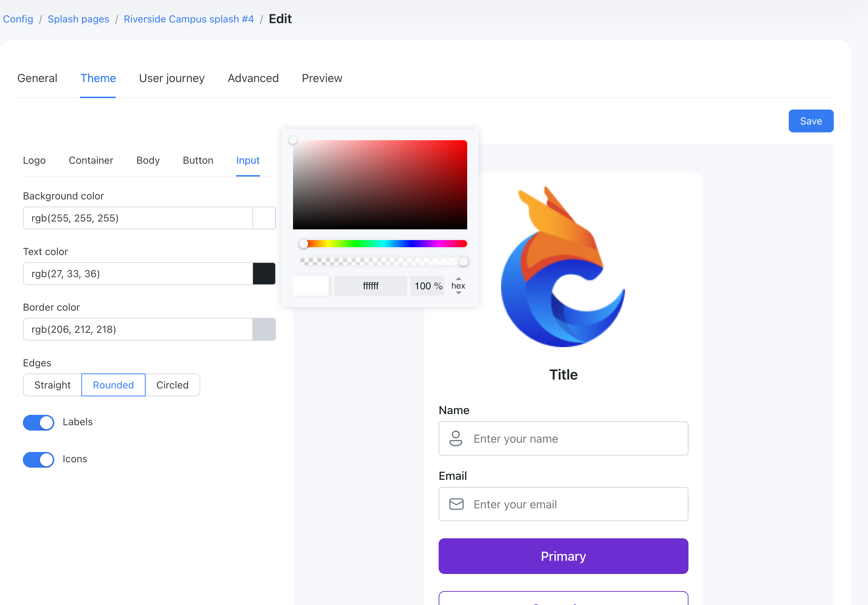The width and height of the screenshot is (868, 605).
Task: Open the User journey tab
Action: [x=172, y=78]
